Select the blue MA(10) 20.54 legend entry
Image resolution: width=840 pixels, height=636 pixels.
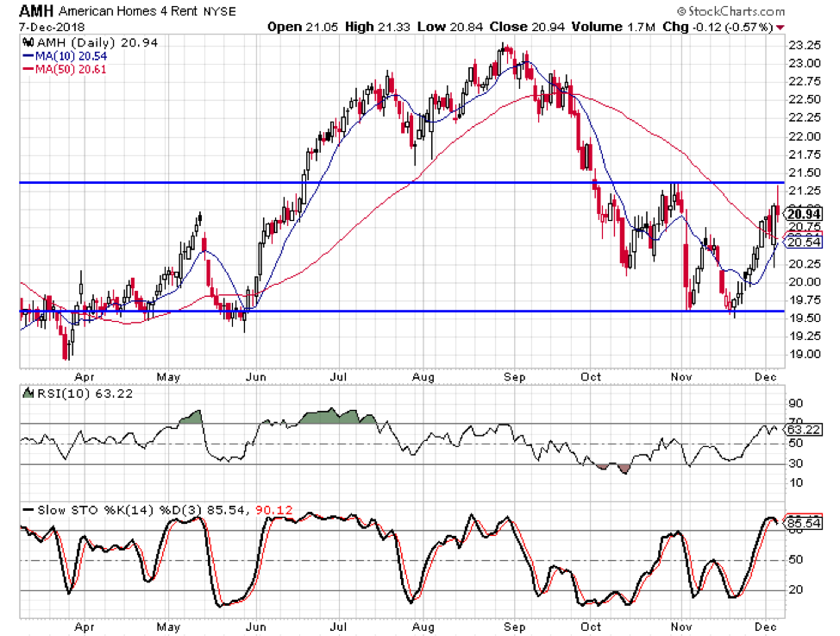coord(66,56)
